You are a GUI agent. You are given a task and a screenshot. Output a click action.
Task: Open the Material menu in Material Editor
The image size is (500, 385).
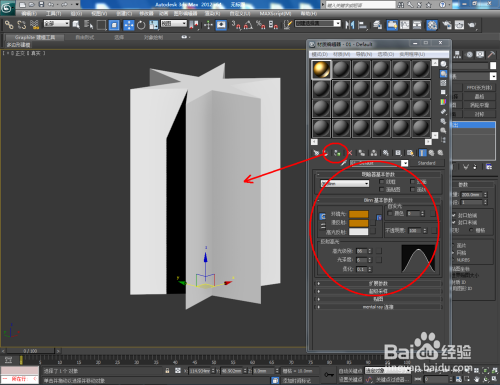point(341,54)
